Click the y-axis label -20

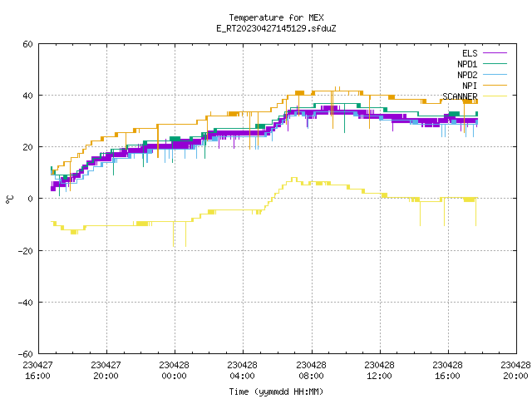tap(26, 251)
